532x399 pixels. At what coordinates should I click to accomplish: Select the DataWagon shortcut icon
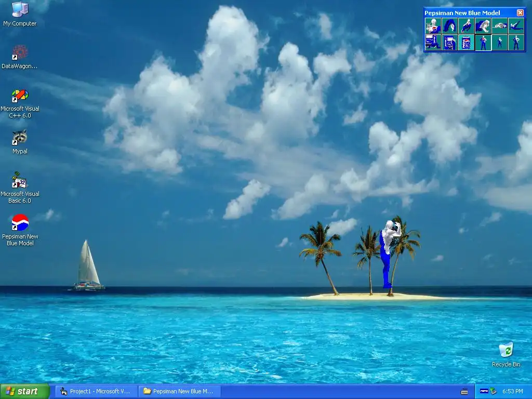[20, 57]
